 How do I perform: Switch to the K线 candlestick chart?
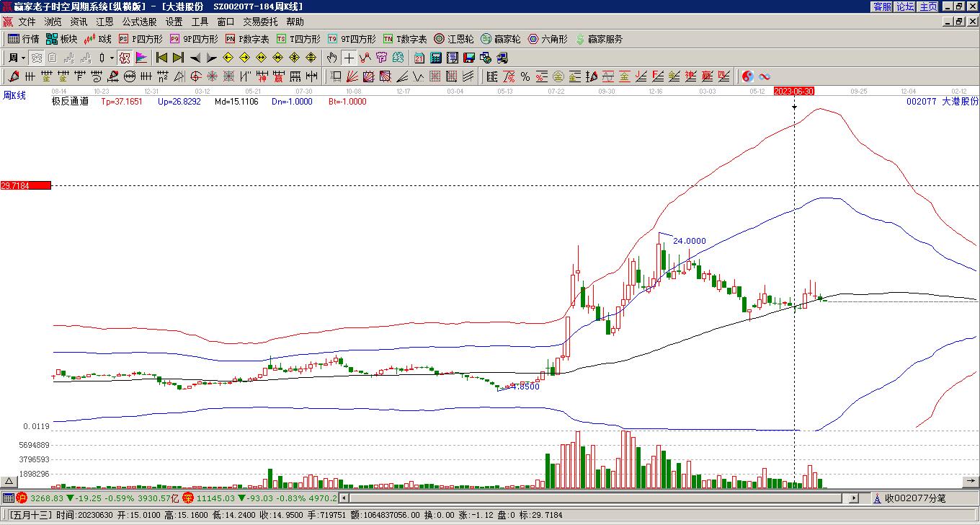[x=98, y=39]
